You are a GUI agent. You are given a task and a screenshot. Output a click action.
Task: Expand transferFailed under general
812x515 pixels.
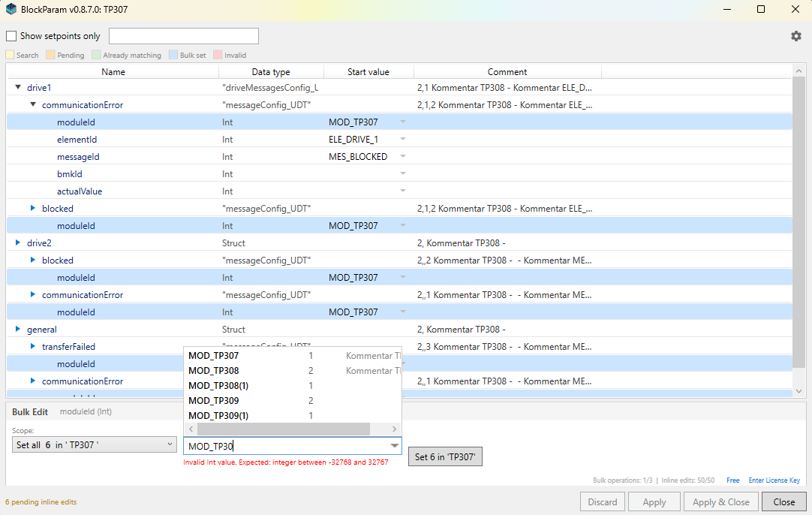point(32,346)
